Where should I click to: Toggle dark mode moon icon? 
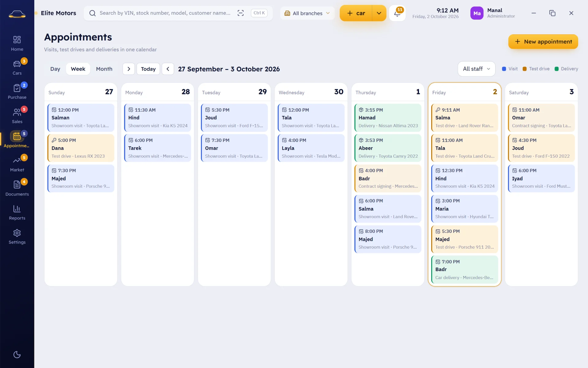(x=17, y=355)
